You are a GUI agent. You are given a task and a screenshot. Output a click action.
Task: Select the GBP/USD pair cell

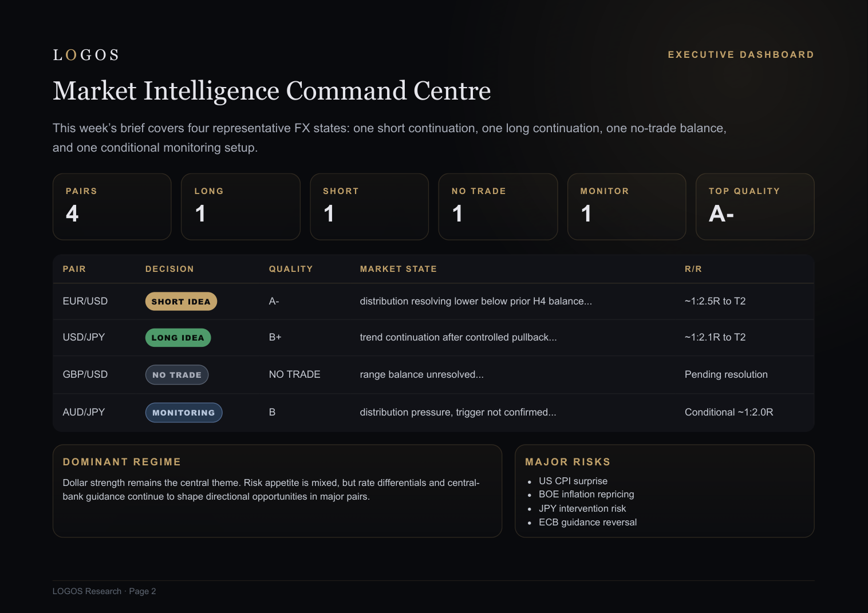click(85, 374)
